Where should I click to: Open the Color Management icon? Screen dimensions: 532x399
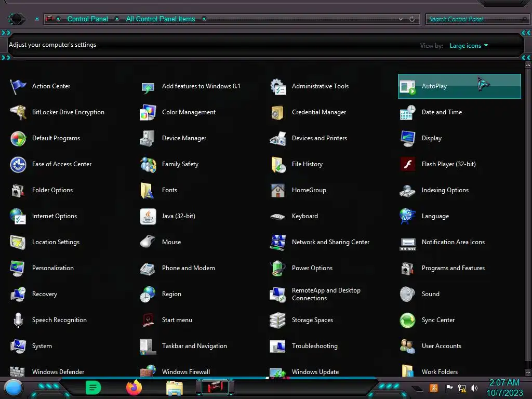click(x=148, y=112)
